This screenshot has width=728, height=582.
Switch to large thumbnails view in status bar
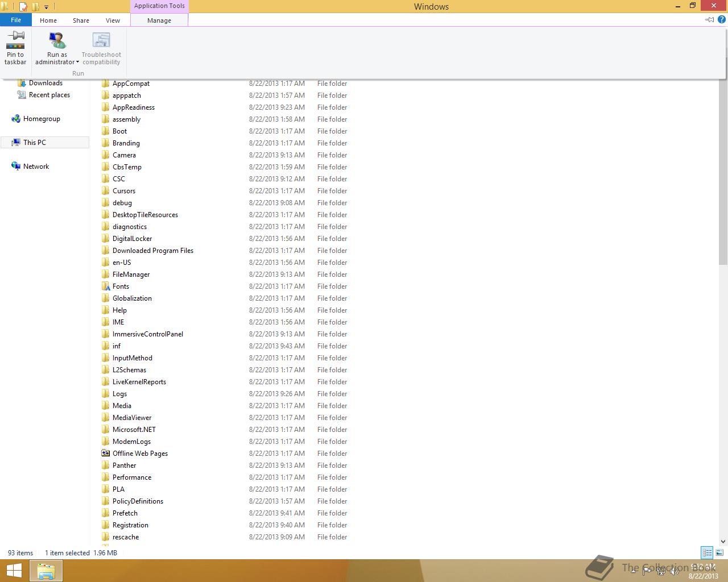tap(719, 552)
